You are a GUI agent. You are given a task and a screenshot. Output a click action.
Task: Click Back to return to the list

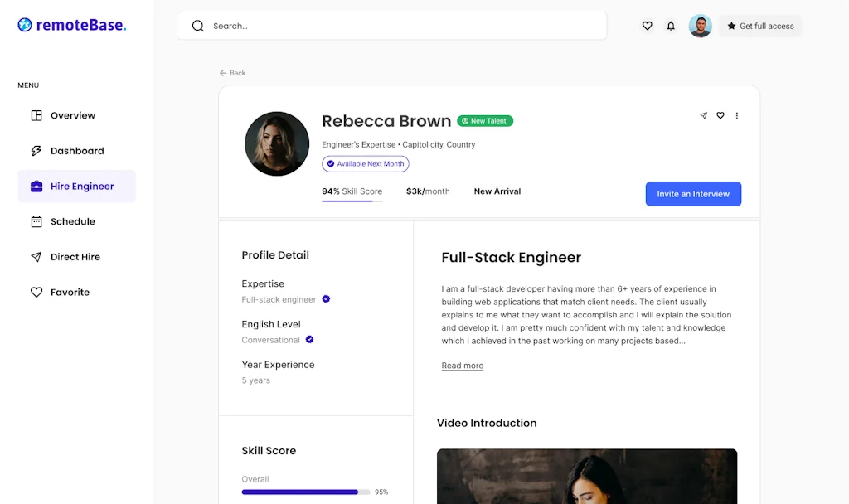pos(232,73)
